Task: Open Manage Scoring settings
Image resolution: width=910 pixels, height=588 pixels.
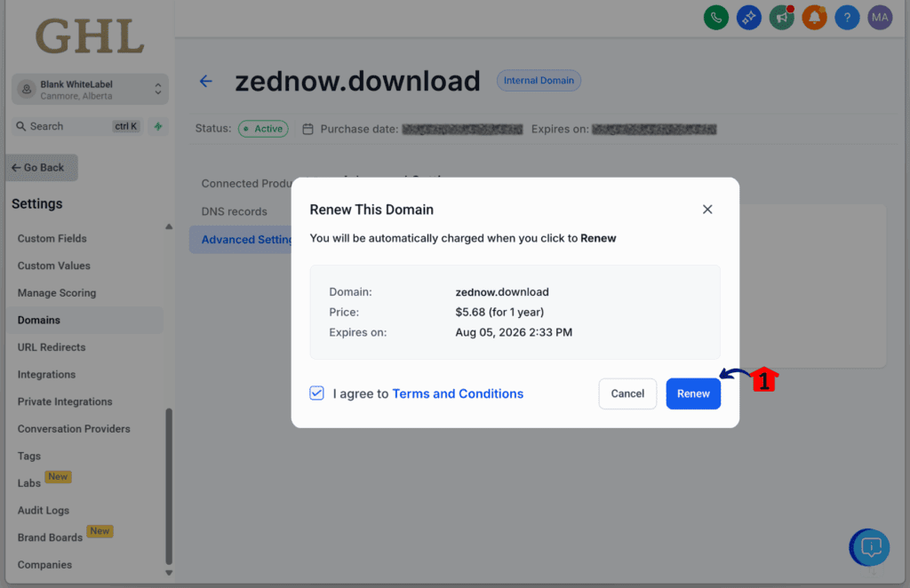Action: (x=57, y=293)
